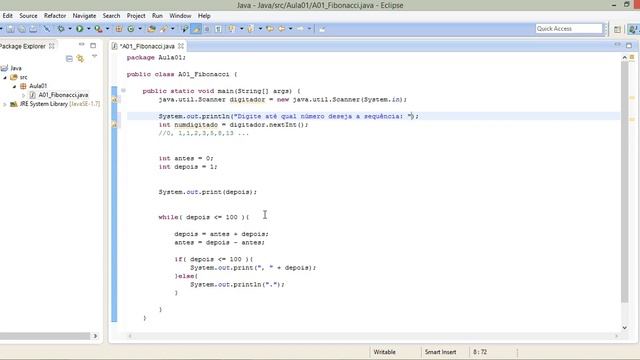This screenshot has height=360, width=640.
Task: Open dropdown arrow beside External Tools icon
Action: 107,29
